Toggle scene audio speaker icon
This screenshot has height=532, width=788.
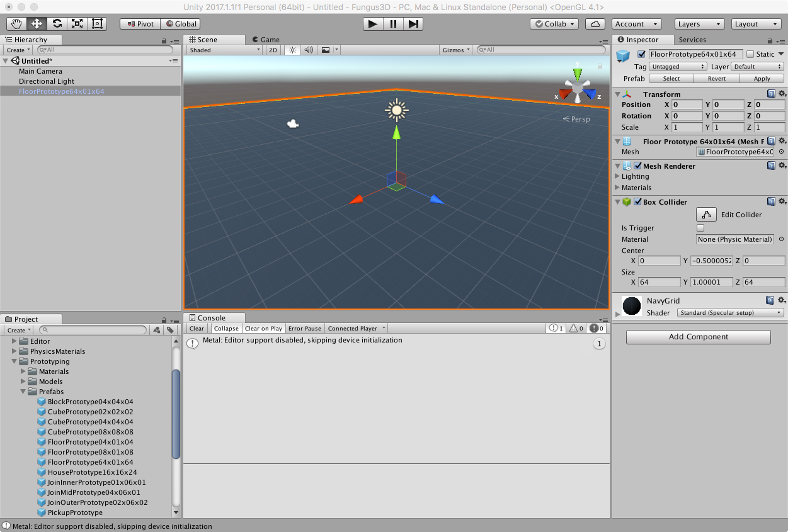[309, 50]
